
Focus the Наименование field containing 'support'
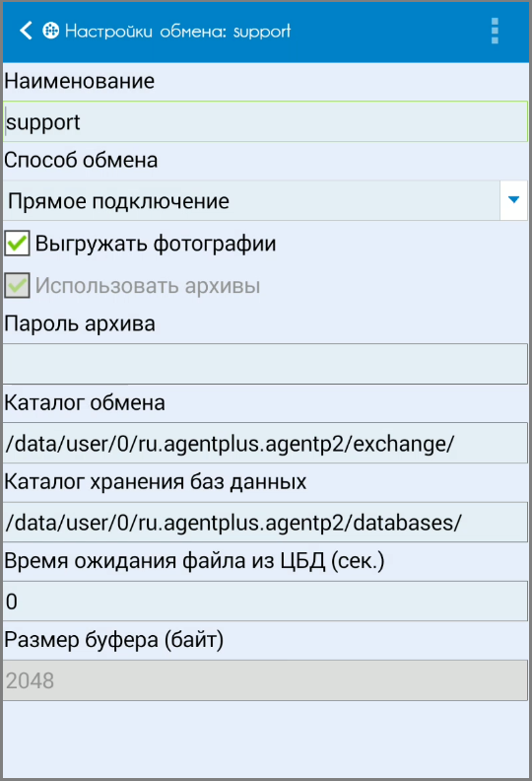click(265, 121)
